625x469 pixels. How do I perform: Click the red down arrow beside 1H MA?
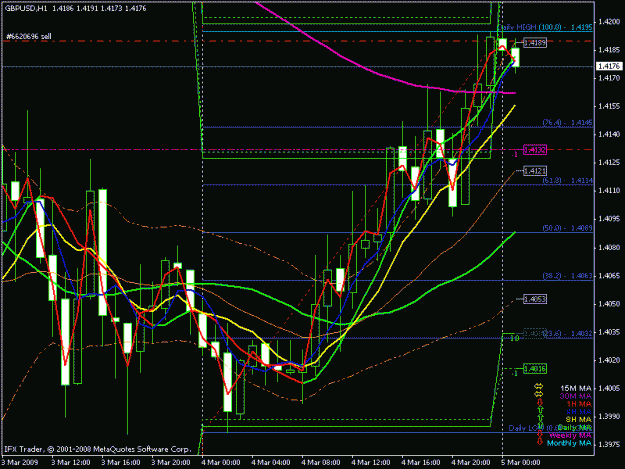[540, 403]
